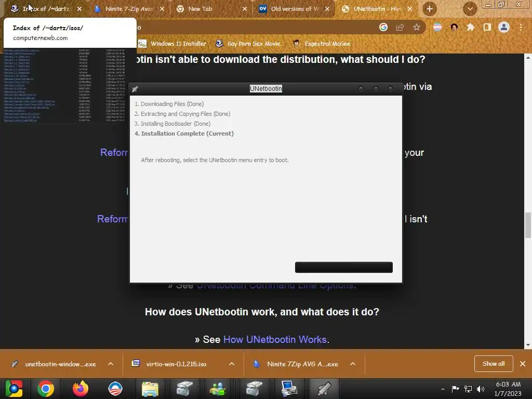Click the page scroll up arrow
Screen dimensions: 532x399
[x=528, y=58]
